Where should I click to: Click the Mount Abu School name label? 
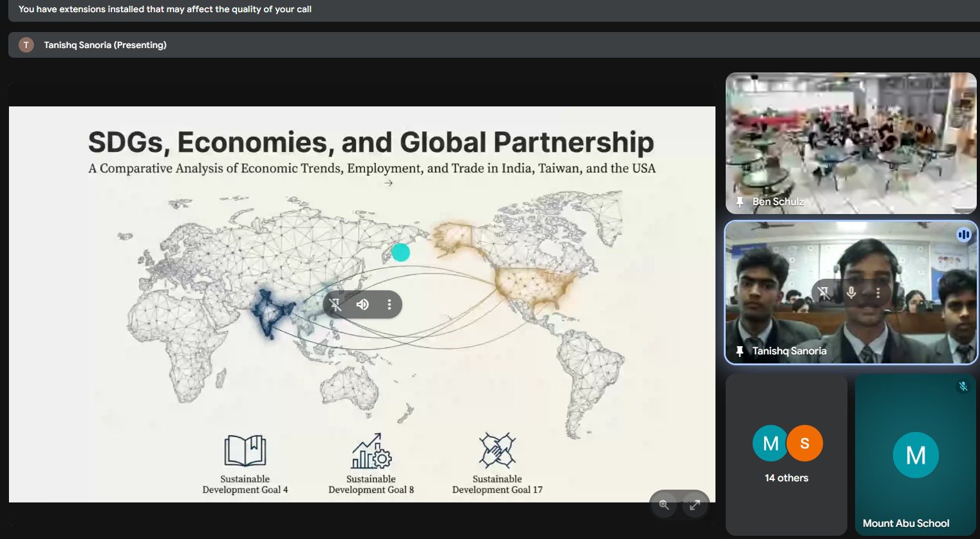coord(906,523)
